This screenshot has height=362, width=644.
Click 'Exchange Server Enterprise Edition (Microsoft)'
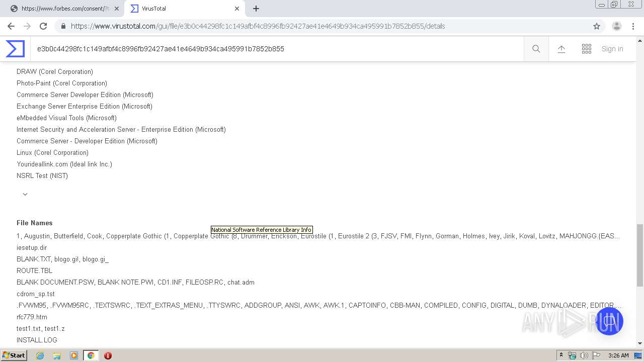pos(85,106)
